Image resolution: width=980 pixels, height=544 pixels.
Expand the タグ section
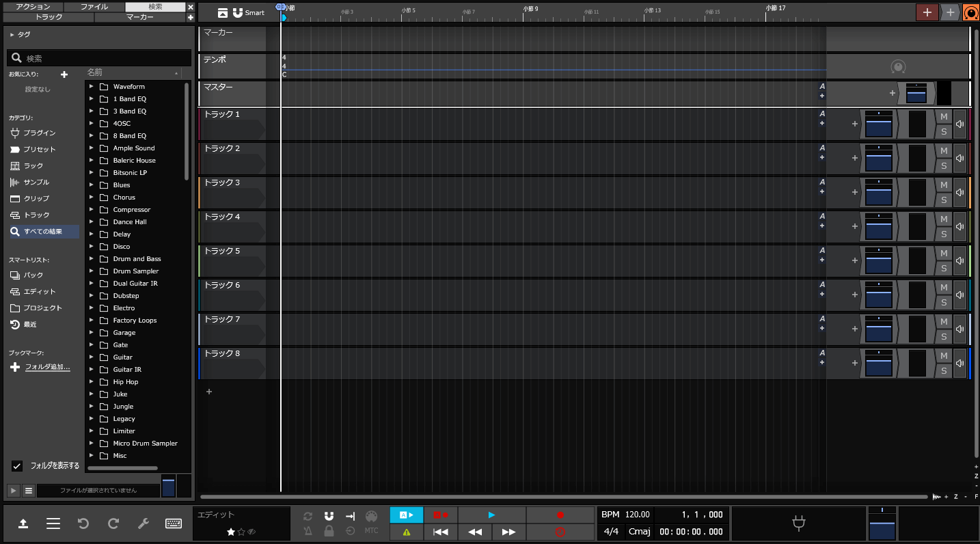pyautogui.click(x=12, y=34)
